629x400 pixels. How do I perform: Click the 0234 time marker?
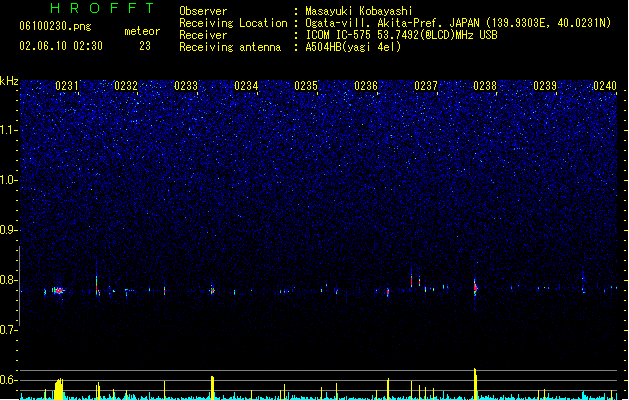pos(246,86)
